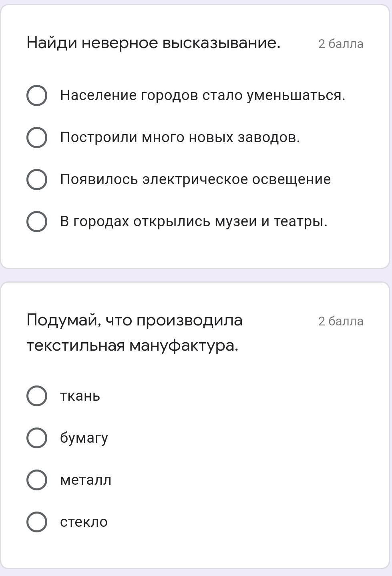This screenshot has width=392, height=576.
Task: Tap the label «В городах открылись музеи и театры.»
Action: tap(194, 221)
